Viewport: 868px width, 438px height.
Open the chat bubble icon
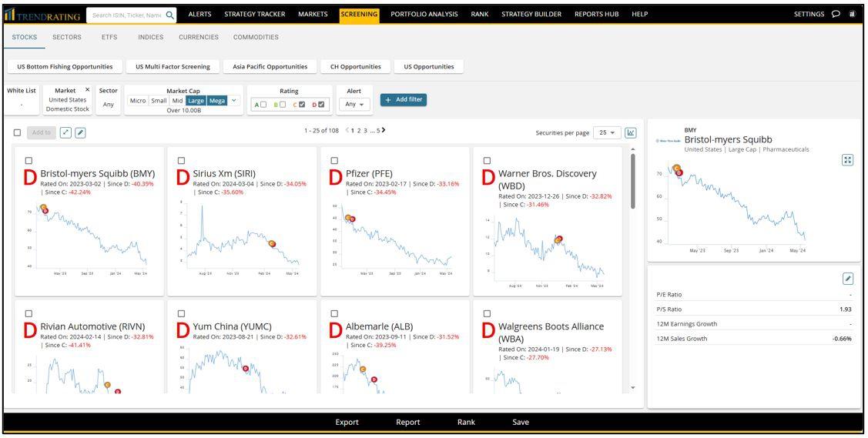[836, 15]
